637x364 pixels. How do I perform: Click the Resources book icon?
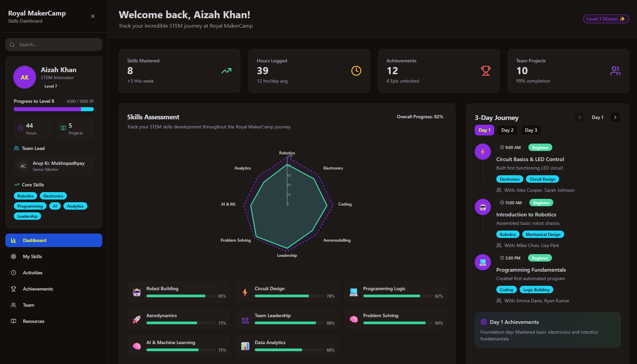coord(13,321)
